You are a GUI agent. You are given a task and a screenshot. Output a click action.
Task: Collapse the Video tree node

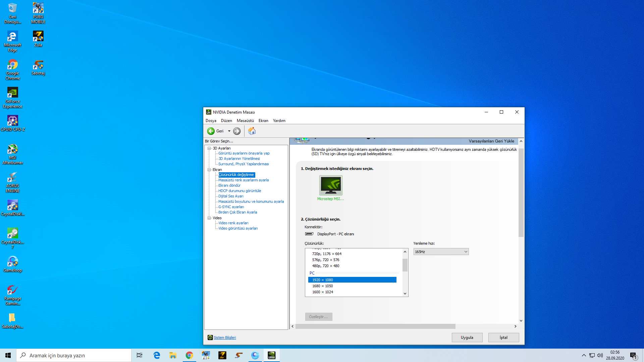point(209,218)
